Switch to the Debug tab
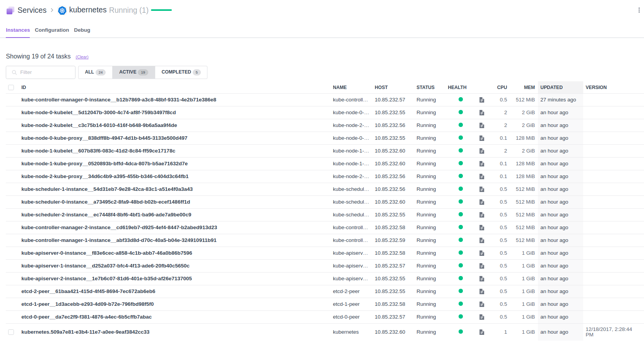The image size is (644, 348). 82,30
